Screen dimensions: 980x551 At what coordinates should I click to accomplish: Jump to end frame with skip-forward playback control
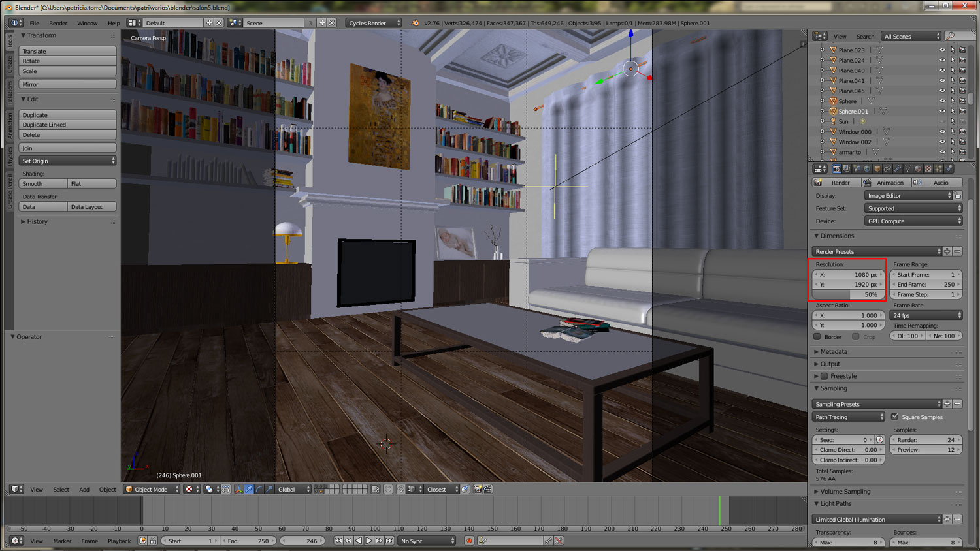click(389, 541)
